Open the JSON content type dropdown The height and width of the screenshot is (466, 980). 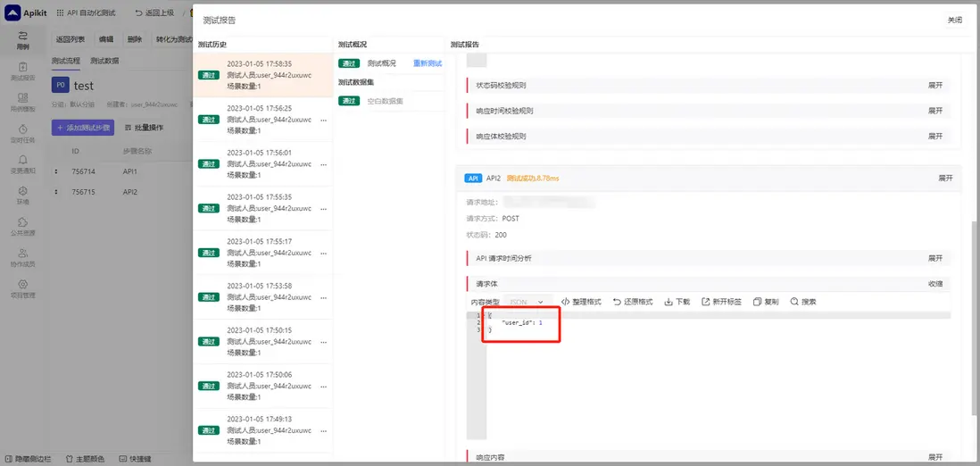[x=528, y=302]
